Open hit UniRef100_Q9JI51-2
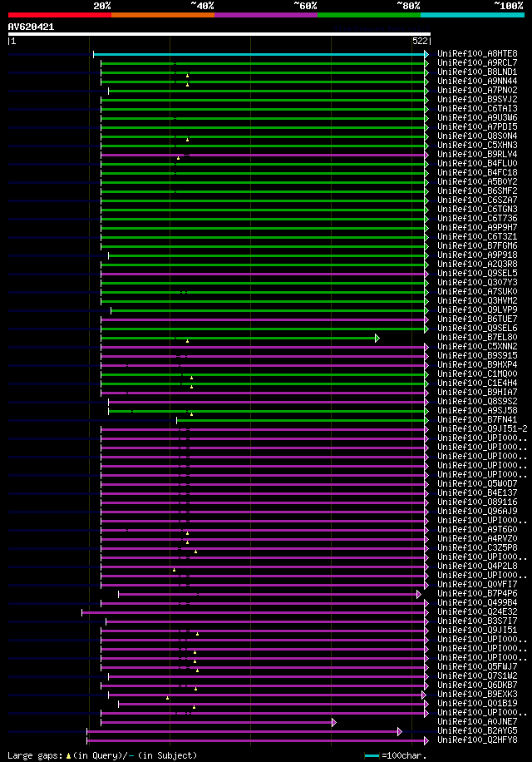 [x=482, y=429]
